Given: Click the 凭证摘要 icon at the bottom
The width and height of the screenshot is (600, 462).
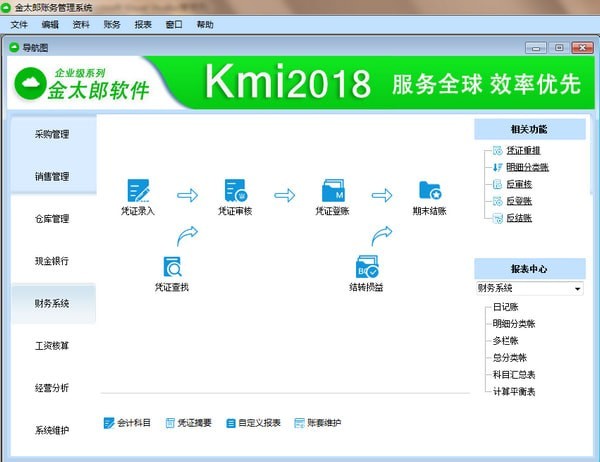Looking at the screenshot, I should click(x=170, y=423).
